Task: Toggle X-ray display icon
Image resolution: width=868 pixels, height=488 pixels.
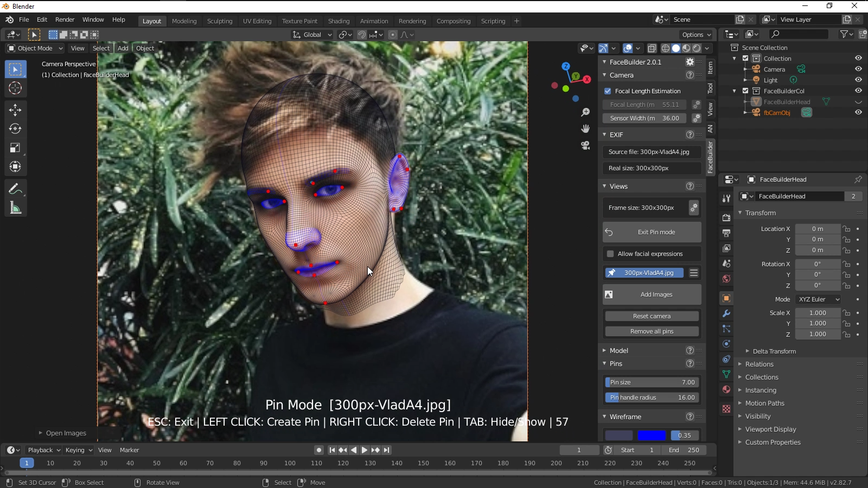Action: (652, 48)
